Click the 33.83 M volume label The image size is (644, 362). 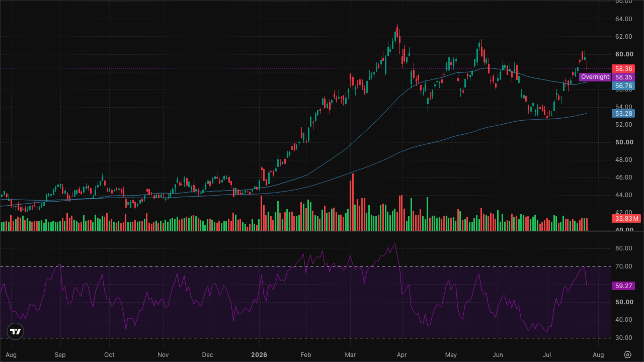[x=626, y=218]
